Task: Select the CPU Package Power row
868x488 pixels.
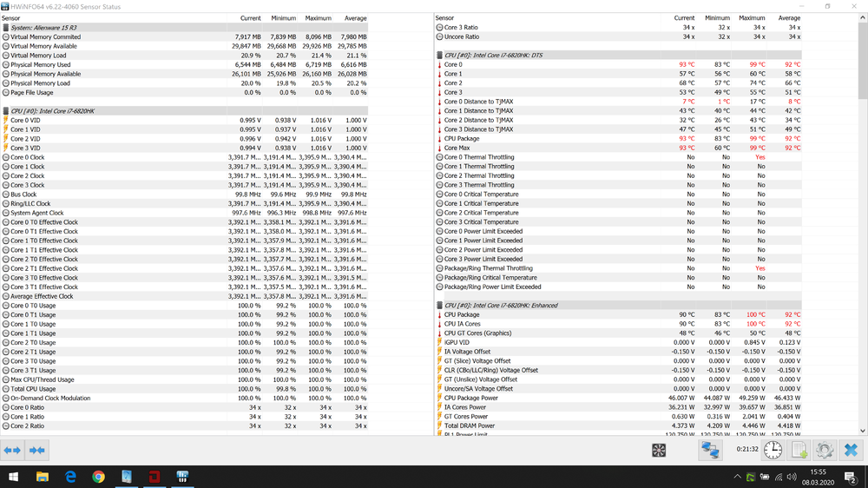Action: pos(470,399)
